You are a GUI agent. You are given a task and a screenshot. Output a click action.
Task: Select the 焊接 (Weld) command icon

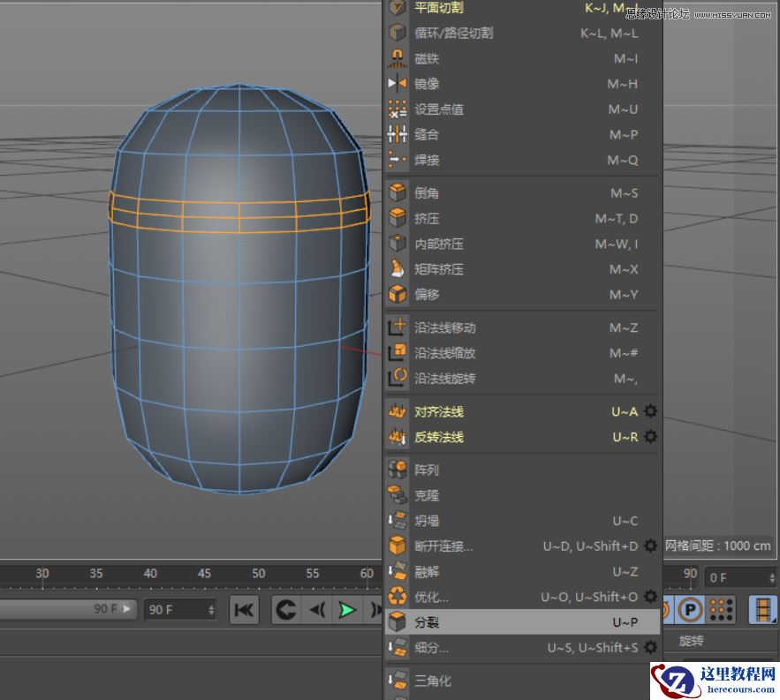[x=398, y=160]
